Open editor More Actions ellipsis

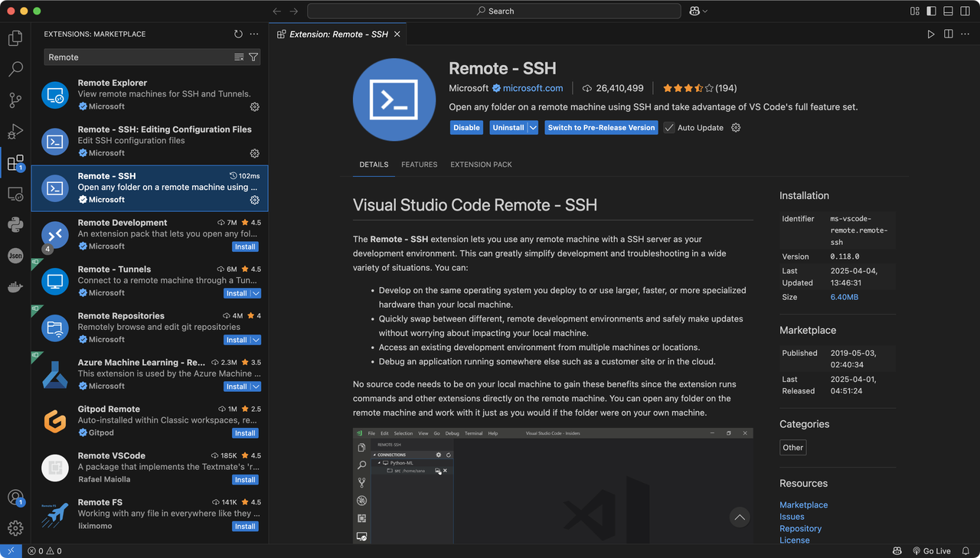965,34
